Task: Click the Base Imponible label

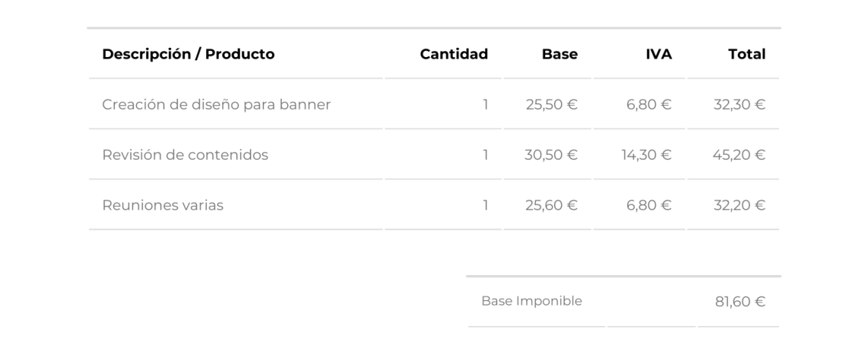Action: click(x=532, y=302)
